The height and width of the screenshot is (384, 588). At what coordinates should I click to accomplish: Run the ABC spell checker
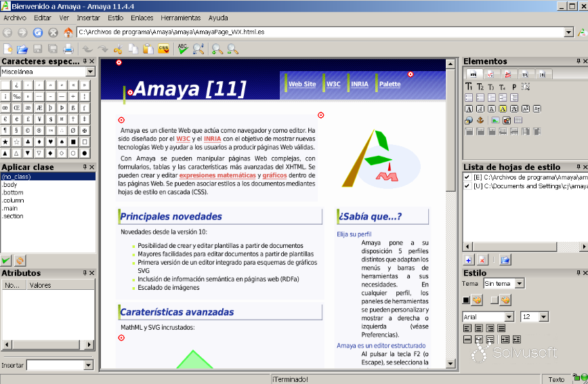183,49
